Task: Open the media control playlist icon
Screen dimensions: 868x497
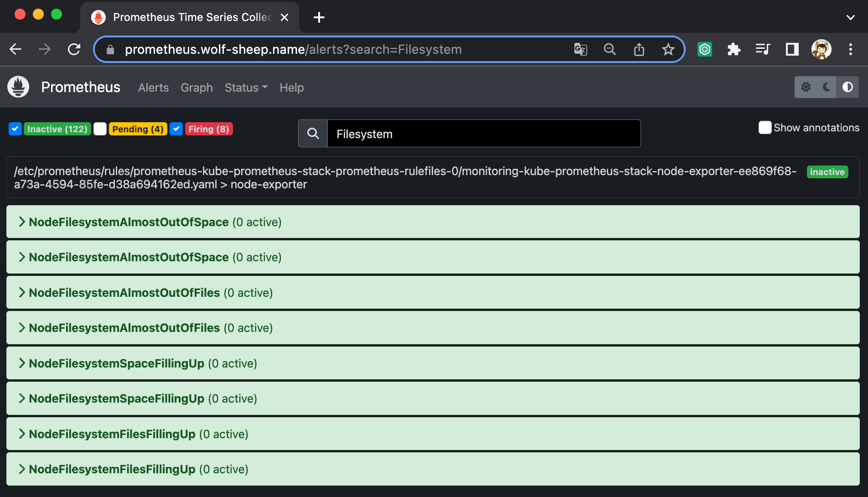Action: click(763, 49)
